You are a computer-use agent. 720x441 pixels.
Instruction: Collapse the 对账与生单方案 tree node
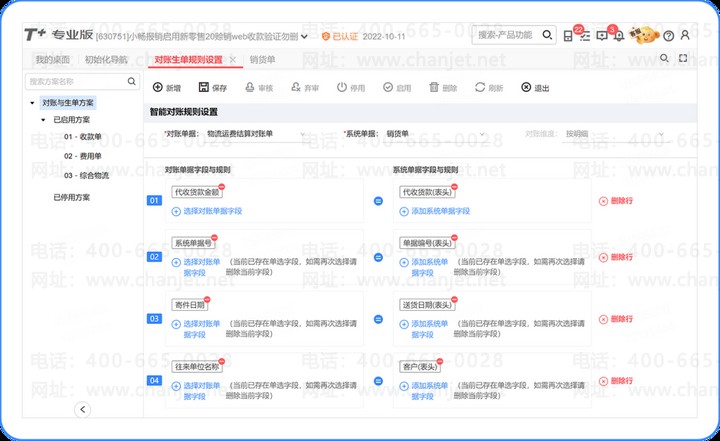pyautogui.click(x=32, y=103)
